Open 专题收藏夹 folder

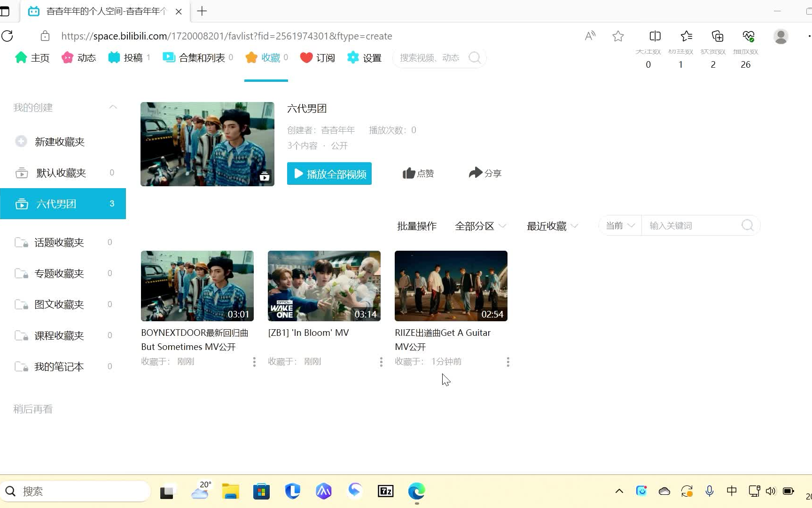click(x=63, y=273)
